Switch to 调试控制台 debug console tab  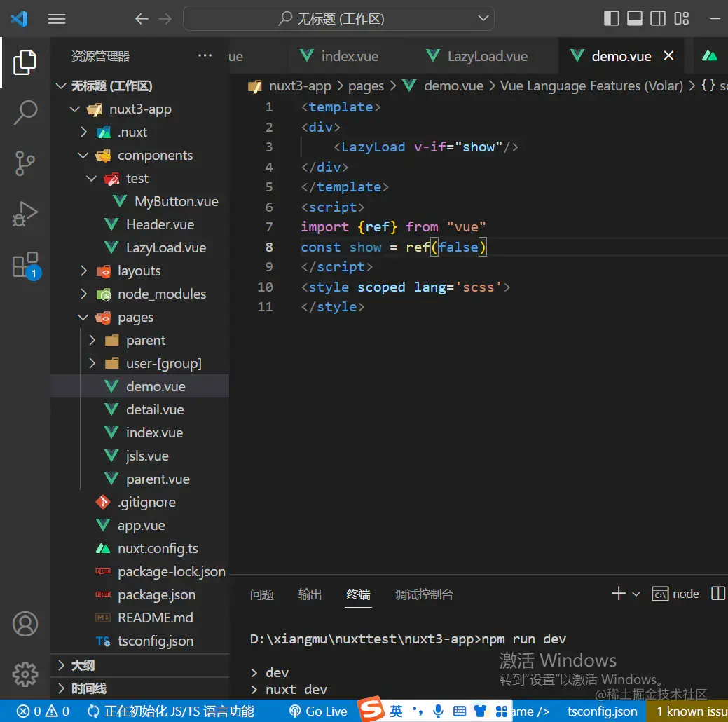424,594
